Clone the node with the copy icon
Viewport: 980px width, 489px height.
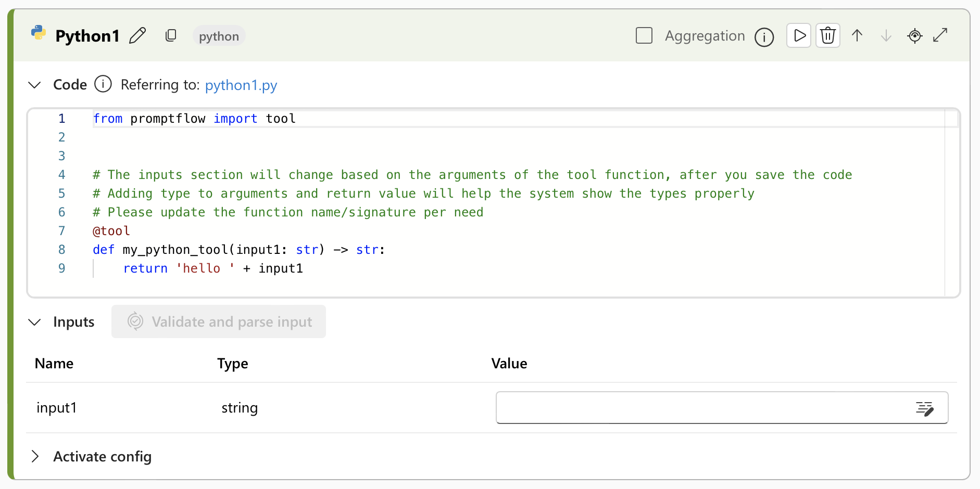coord(171,35)
